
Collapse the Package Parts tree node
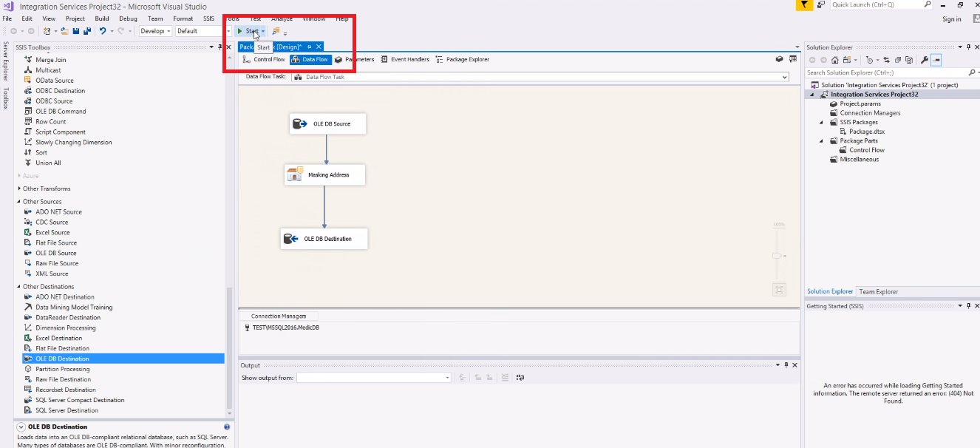823,140
